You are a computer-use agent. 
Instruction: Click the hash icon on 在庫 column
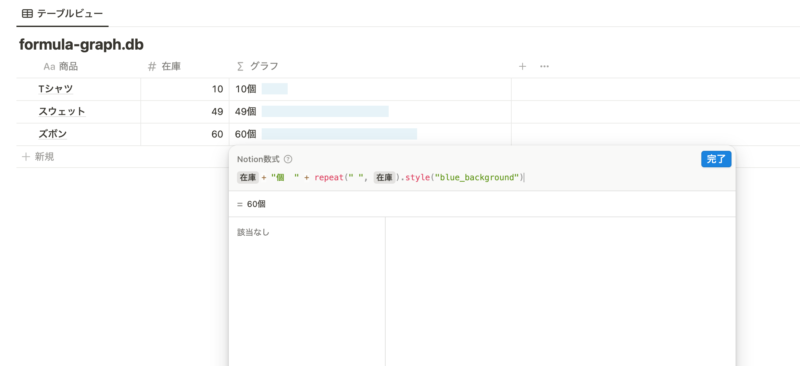click(x=152, y=66)
